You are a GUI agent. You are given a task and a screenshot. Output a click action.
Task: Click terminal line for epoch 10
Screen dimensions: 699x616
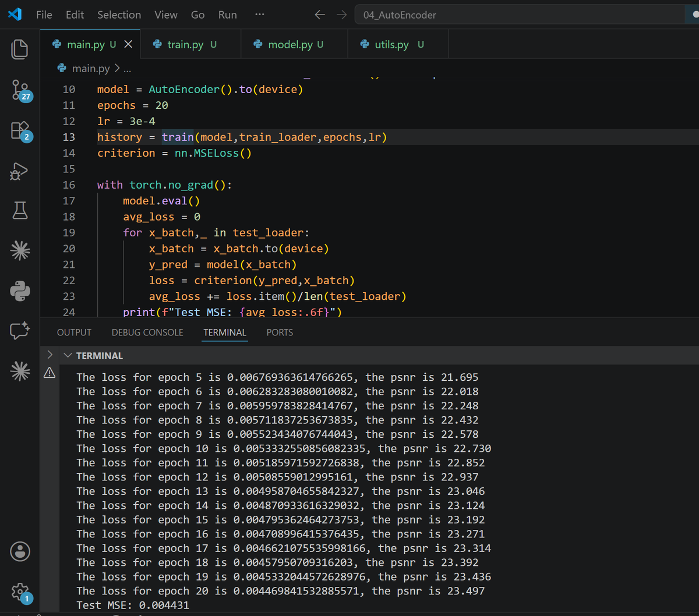pos(284,449)
